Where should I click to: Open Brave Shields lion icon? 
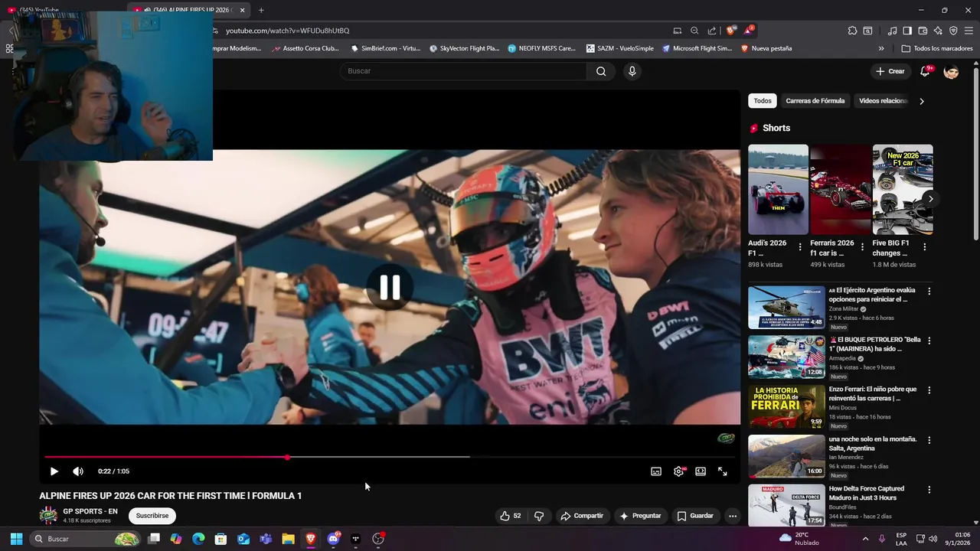tap(730, 31)
